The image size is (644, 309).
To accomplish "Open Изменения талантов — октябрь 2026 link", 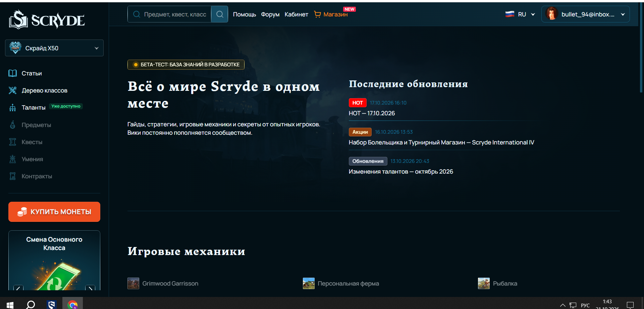I will click(x=401, y=172).
